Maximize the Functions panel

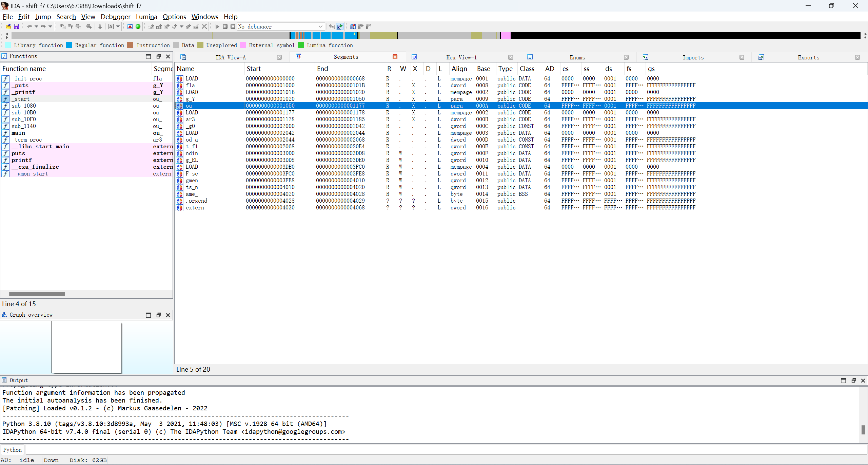[x=148, y=56]
